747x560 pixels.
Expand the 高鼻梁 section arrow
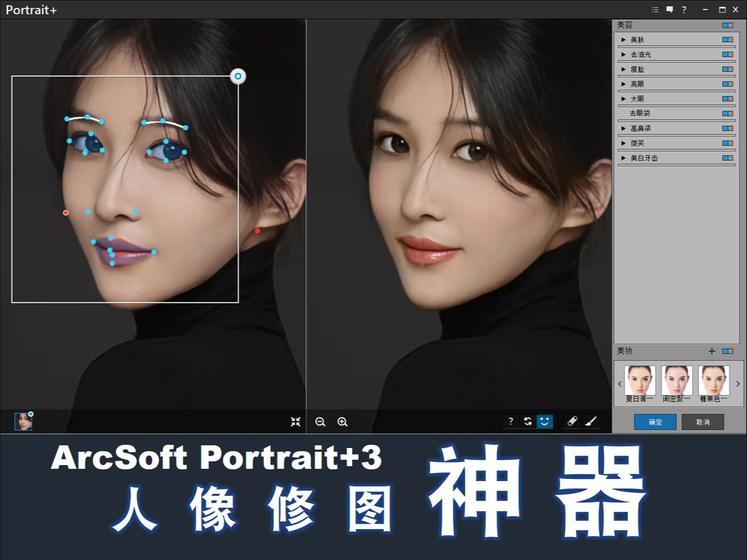pyautogui.click(x=623, y=128)
